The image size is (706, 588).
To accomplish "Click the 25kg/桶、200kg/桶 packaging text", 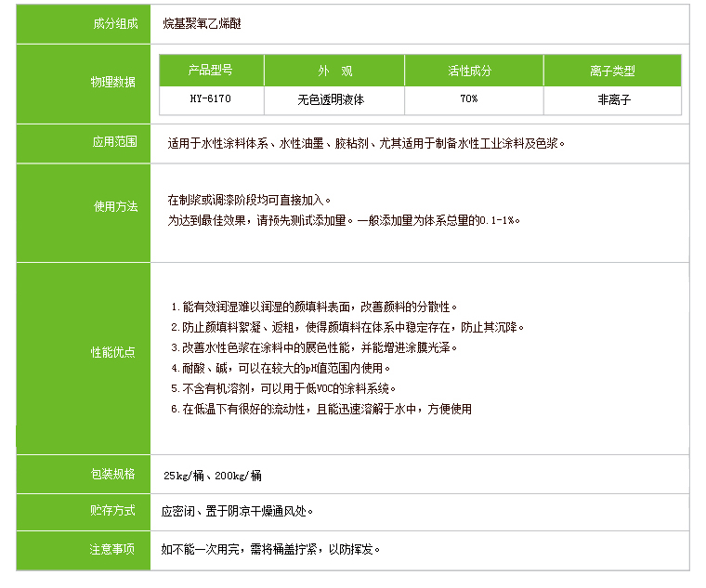I will (212, 476).
